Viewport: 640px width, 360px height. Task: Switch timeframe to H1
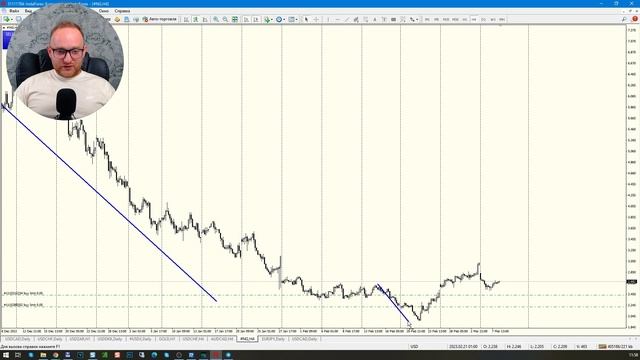click(x=464, y=19)
